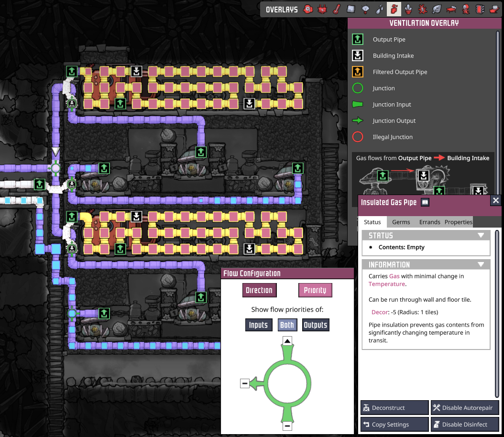Collapse the INFORMATION section

pos(481,264)
